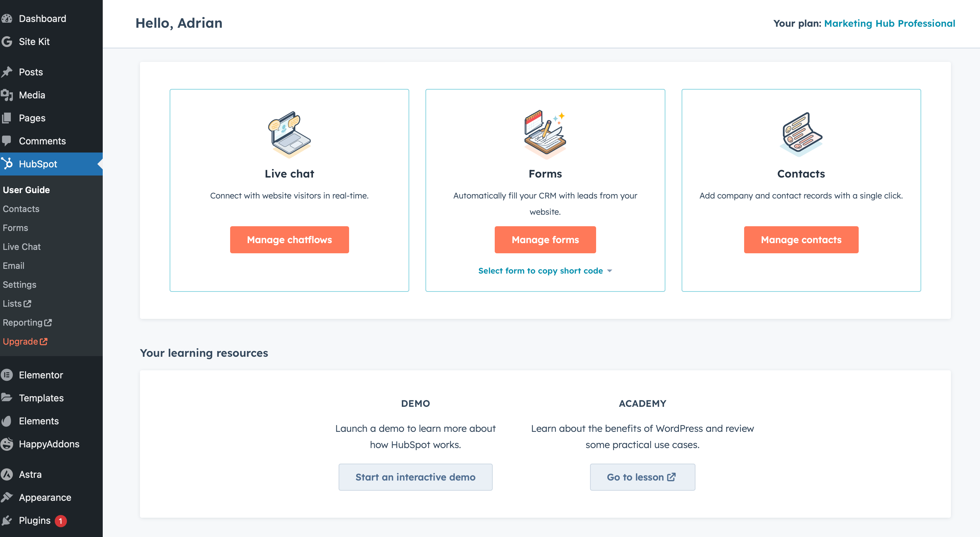Click the Live chat laptop illustration
The image size is (980, 537).
pos(289,134)
